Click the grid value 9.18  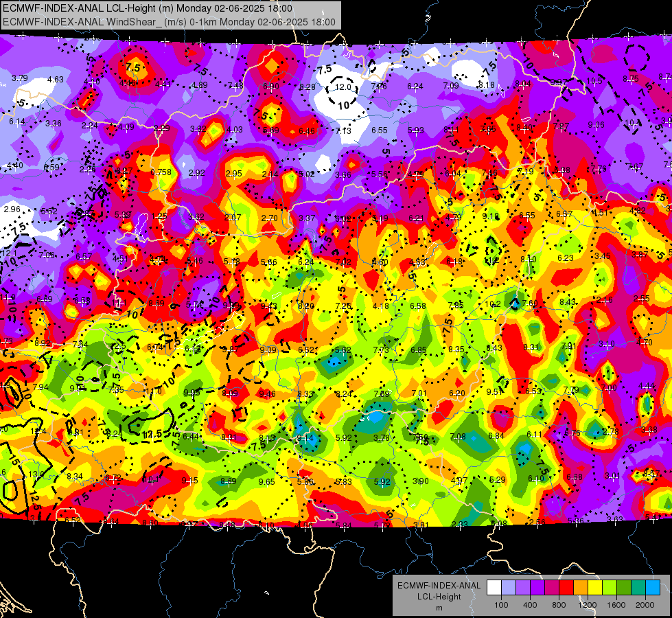(490, 216)
